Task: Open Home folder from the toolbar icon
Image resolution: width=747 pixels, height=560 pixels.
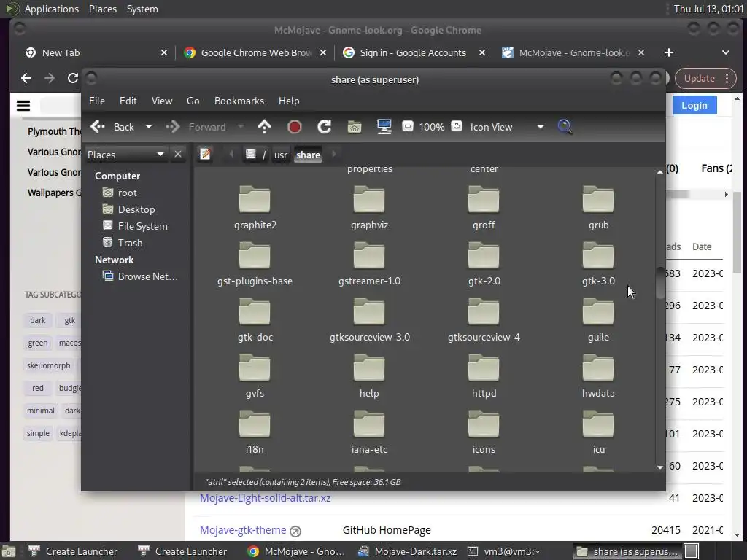Action: (355, 127)
